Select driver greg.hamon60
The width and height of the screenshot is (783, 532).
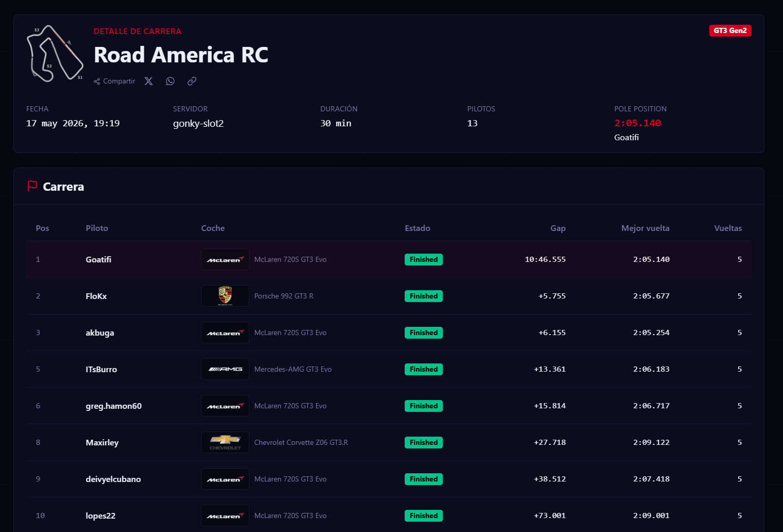click(114, 406)
